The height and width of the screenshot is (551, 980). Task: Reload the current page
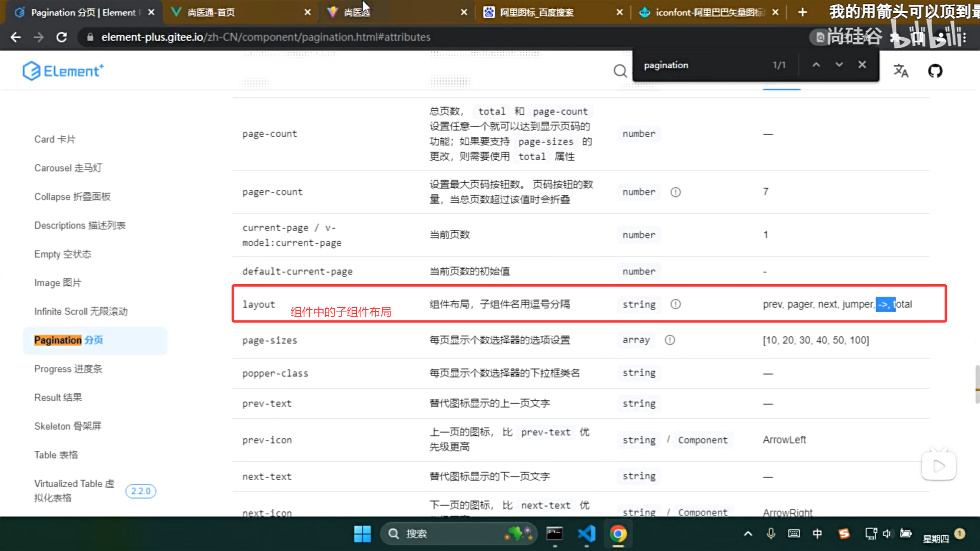[62, 37]
